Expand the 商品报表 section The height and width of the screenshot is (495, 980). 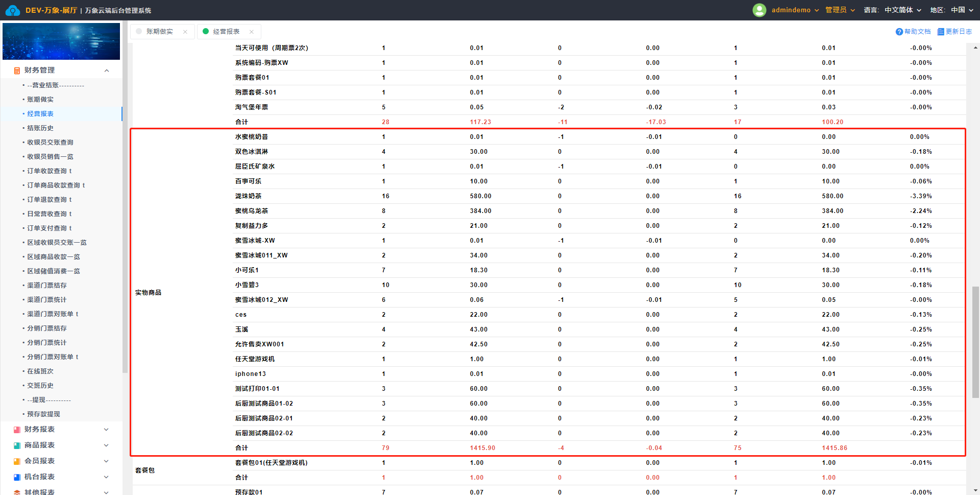click(106, 445)
